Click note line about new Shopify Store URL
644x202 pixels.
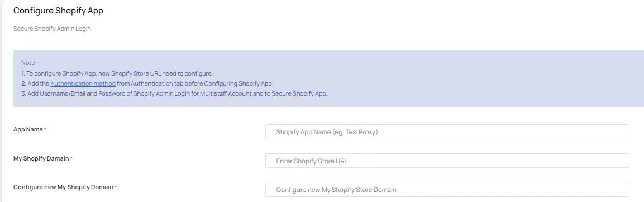[x=117, y=74]
